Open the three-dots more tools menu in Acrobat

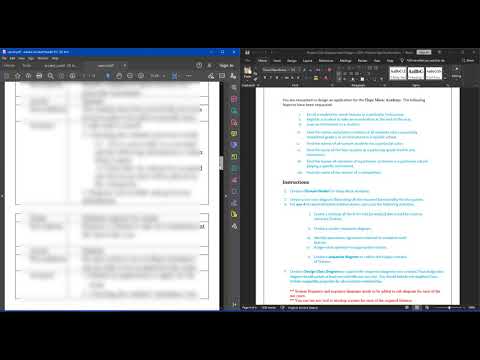(x=188, y=76)
